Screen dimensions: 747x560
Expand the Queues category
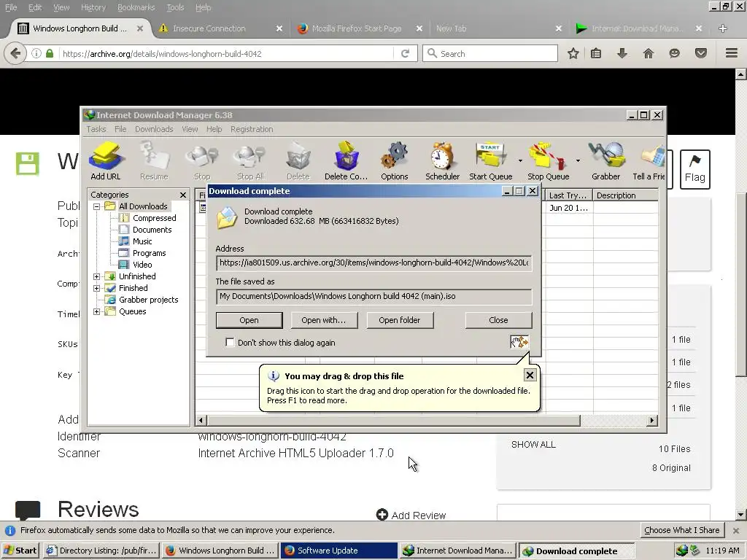click(97, 311)
